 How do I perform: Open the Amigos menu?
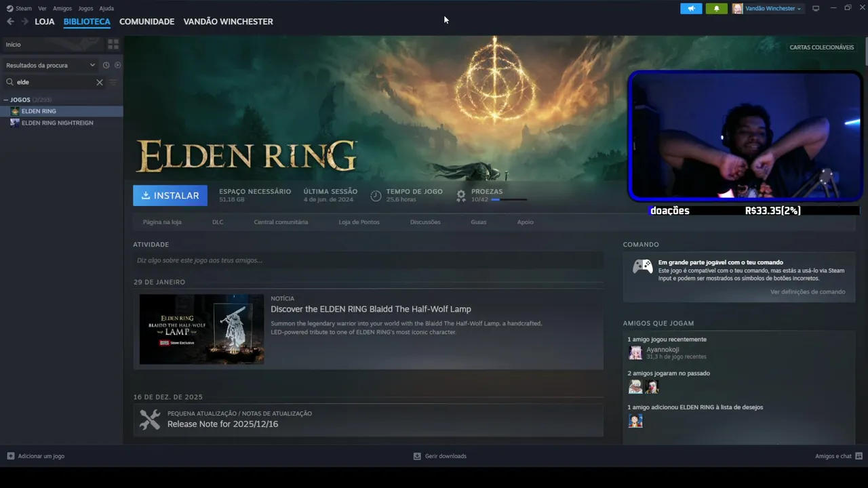pyautogui.click(x=62, y=8)
